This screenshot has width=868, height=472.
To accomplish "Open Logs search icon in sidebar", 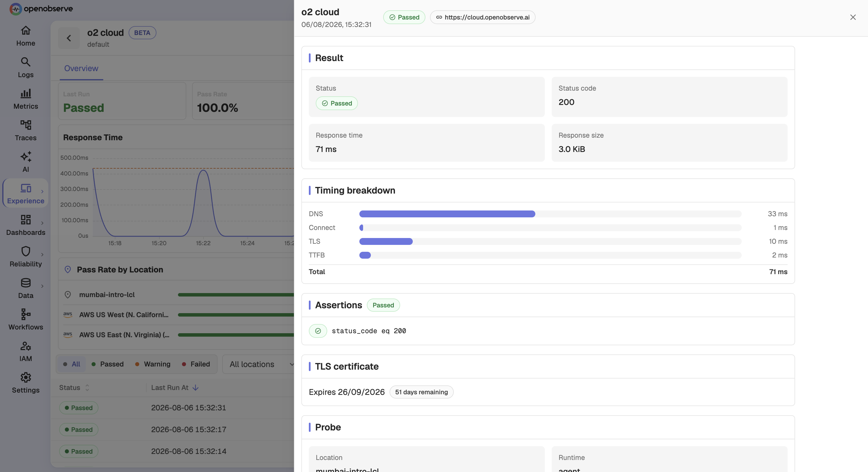I will pyautogui.click(x=26, y=62).
